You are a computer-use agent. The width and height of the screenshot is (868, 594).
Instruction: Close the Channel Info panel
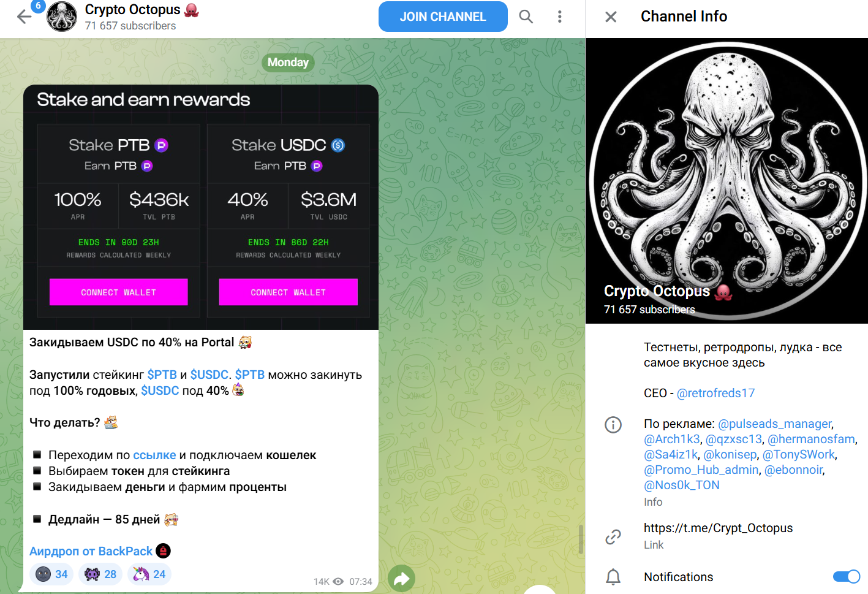click(x=611, y=17)
